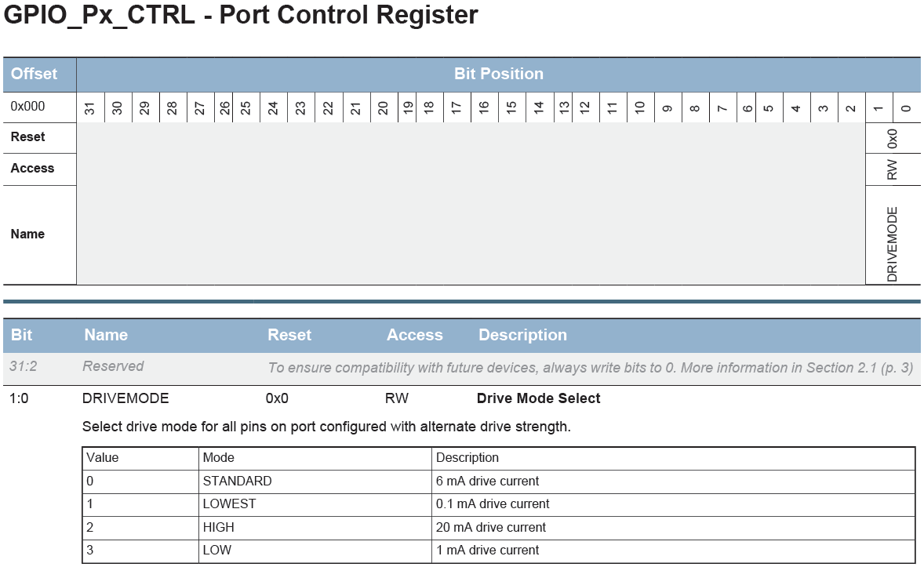This screenshot has width=924, height=567.
Task: Select the 0x000 offset value
Action: 28,107
